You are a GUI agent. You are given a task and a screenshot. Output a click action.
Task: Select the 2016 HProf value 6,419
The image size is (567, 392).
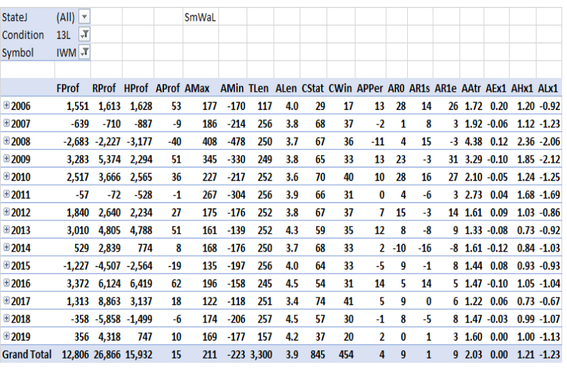[141, 284]
